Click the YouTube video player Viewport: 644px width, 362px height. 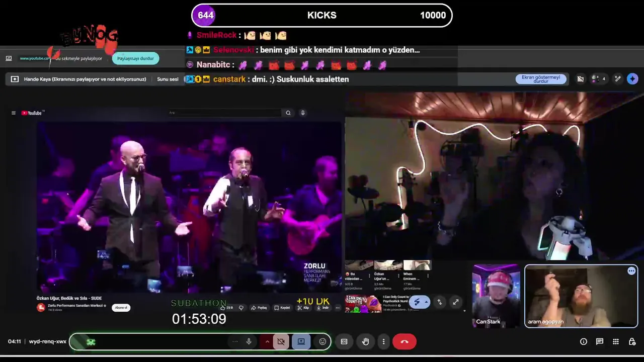(x=189, y=207)
